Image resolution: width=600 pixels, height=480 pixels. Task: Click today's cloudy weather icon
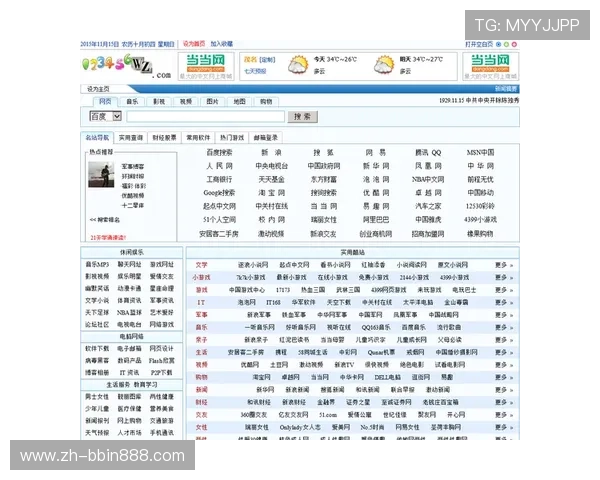(x=298, y=65)
